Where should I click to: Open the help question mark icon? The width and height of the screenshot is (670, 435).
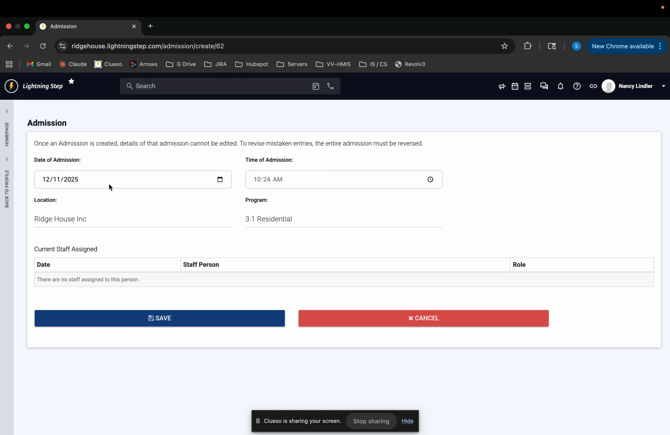[x=577, y=86]
